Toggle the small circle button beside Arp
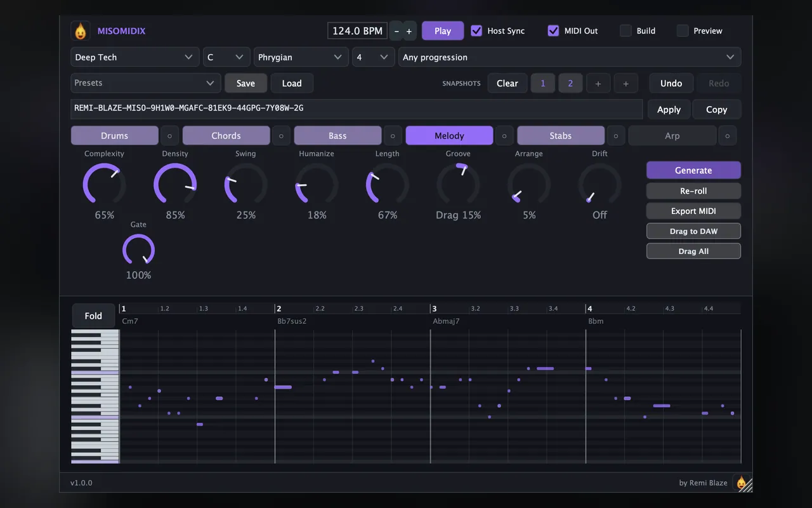Viewport: 812px width, 508px height. click(x=728, y=136)
